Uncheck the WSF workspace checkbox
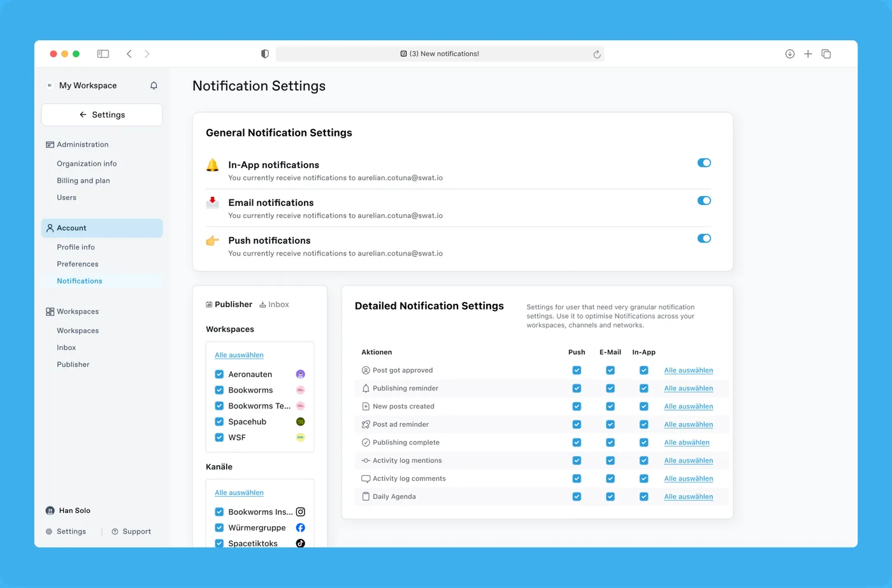 coord(219,438)
